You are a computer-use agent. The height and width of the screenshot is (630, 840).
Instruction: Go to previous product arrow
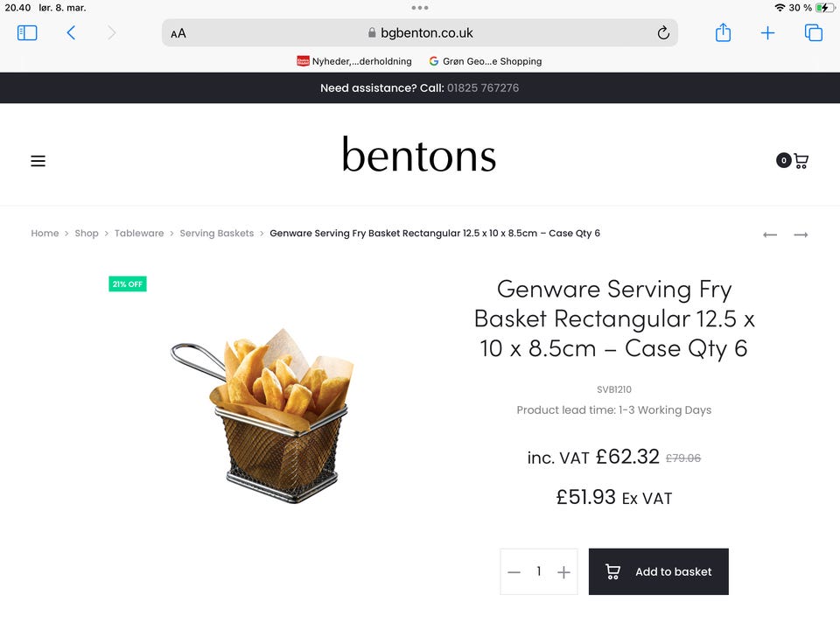(770, 234)
